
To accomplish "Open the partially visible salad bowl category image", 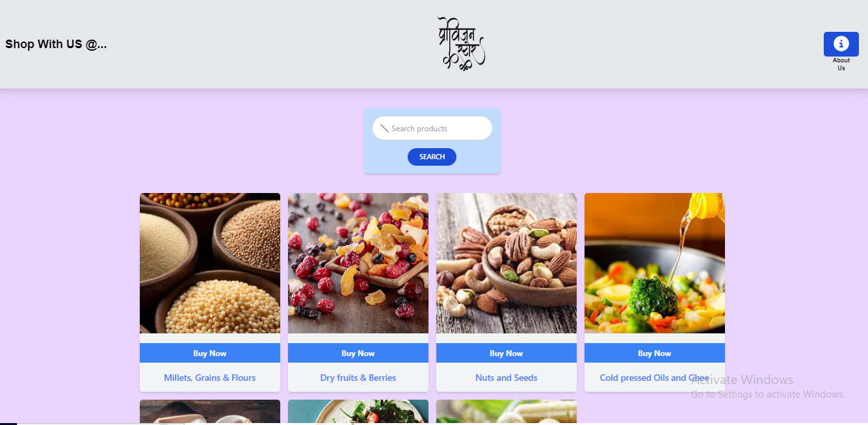I will pos(358,412).
